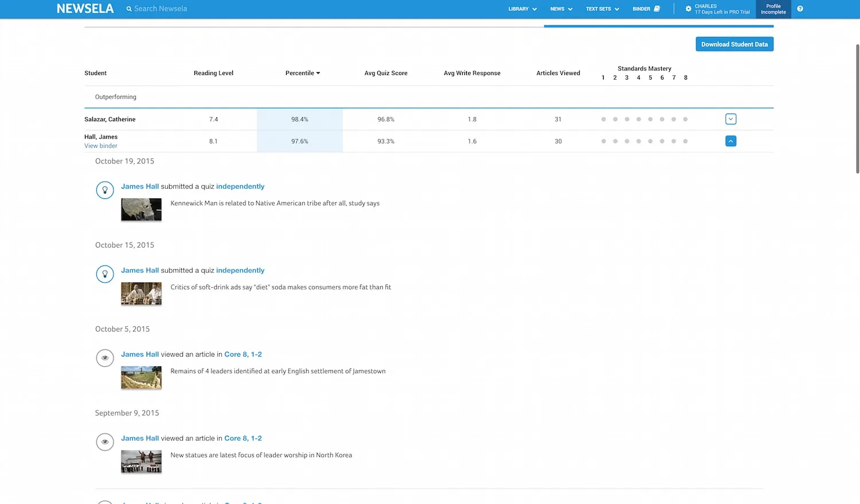Click the Binder book icon in navbar

657,9
